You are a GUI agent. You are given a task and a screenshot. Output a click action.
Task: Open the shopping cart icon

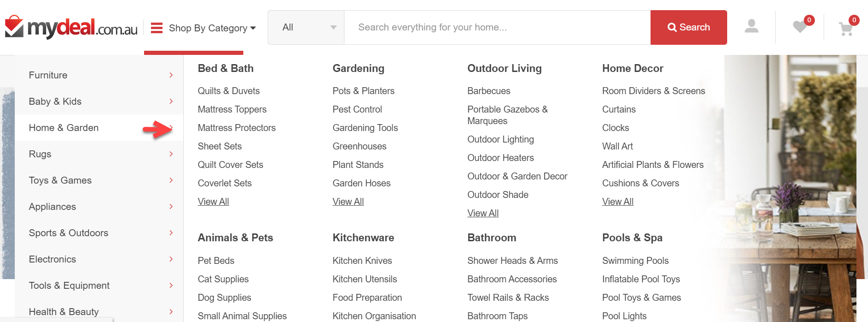click(846, 29)
